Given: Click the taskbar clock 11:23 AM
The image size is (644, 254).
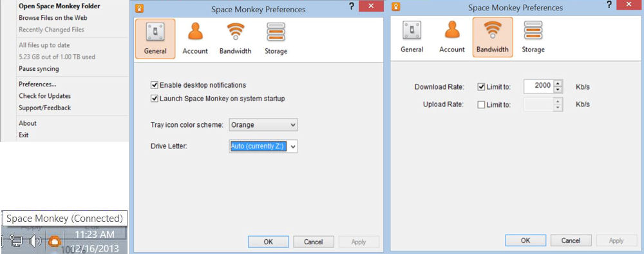Looking at the screenshot, I should (x=95, y=235).
